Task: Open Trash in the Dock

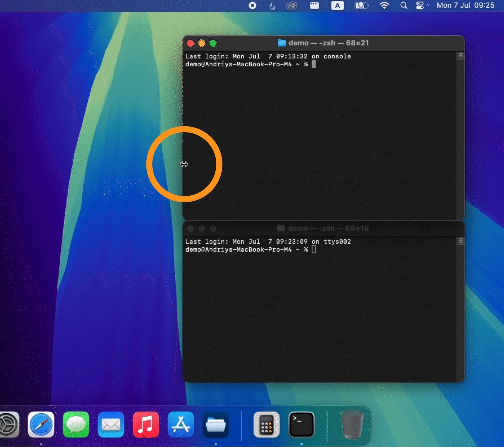Action: (352, 424)
